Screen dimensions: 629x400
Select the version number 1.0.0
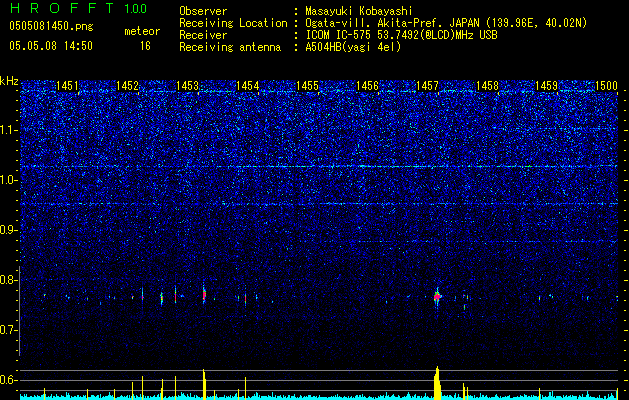pos(136,9)
